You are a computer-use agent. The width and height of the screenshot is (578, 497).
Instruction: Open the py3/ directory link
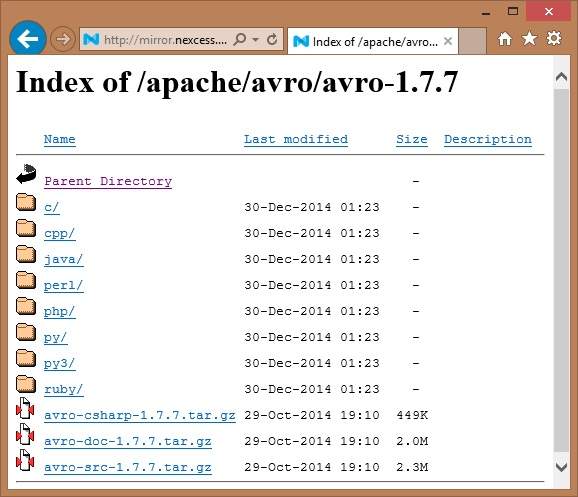(x=60, y=364)
